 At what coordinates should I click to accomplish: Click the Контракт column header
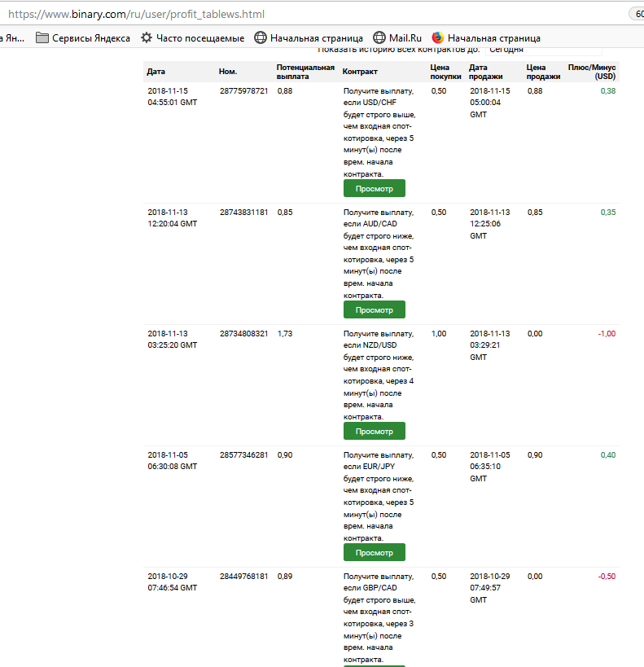[x=360, y=72]
